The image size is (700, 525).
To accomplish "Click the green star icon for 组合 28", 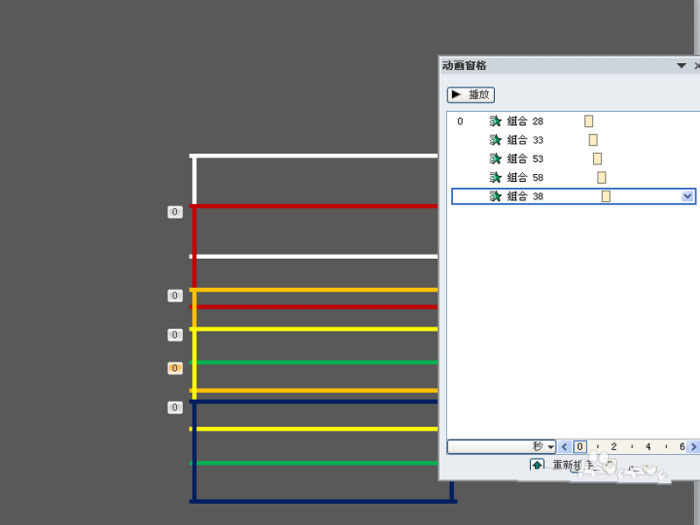I will (x=495, y=121).
